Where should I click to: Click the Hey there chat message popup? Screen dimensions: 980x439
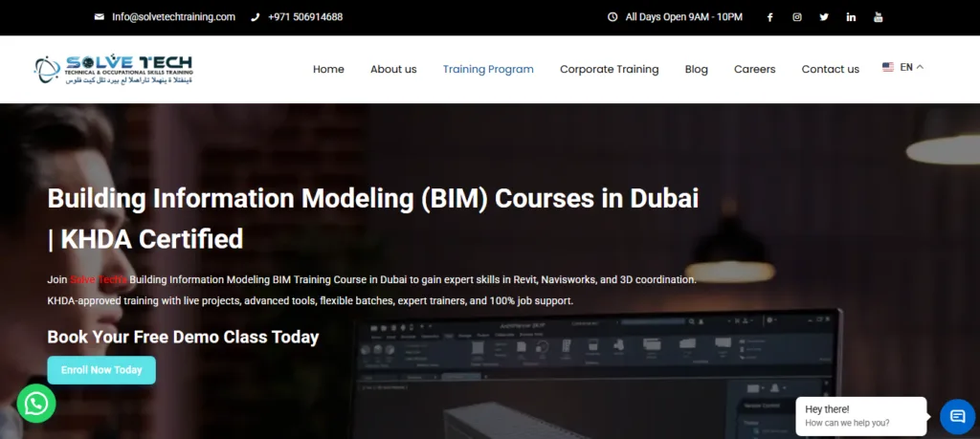tap(860, 416)
